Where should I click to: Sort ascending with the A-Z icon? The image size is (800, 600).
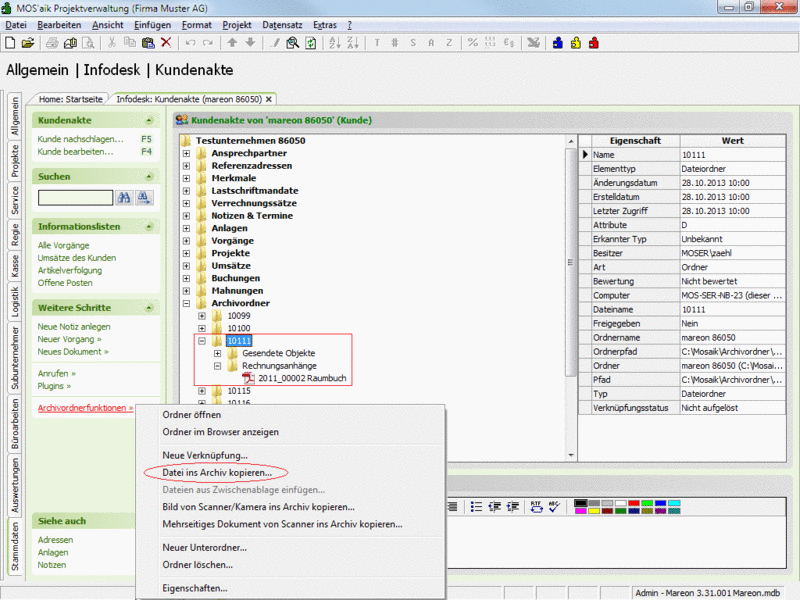[x=335, y=43]
